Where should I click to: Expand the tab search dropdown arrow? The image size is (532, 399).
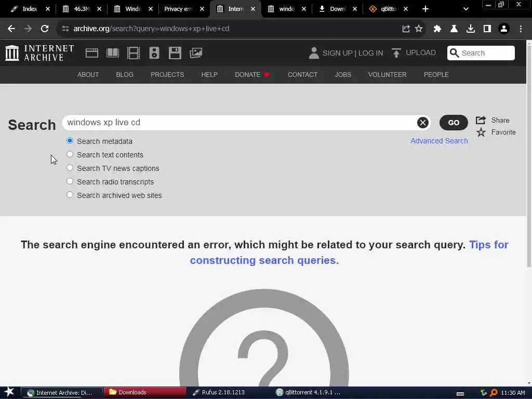point(466,9)
